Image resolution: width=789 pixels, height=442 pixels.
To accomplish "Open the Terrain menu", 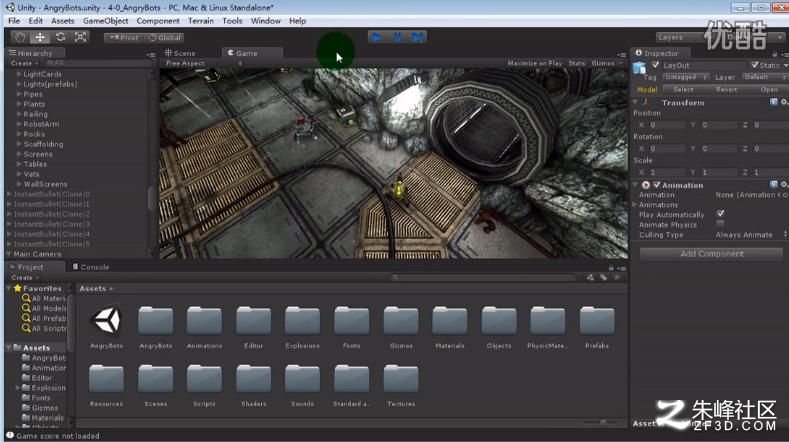I will coord(201,21).
